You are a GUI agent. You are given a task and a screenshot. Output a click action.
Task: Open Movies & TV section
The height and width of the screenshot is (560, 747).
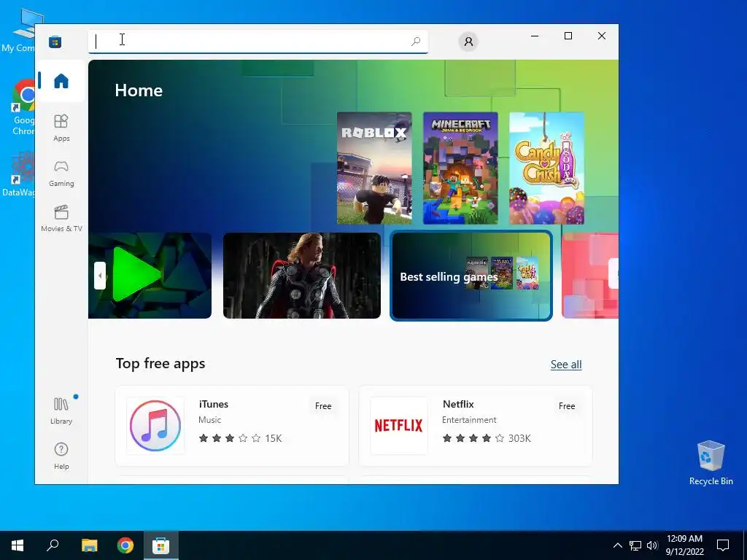(x=61, y=218)
